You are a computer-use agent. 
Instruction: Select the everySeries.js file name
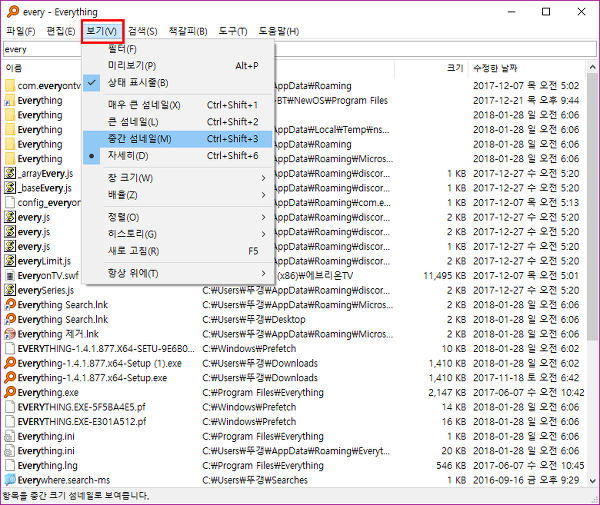click(46, 290)
